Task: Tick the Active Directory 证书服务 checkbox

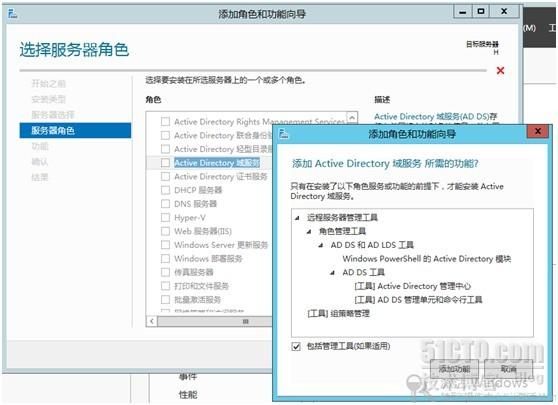Action: pos(165,176)
